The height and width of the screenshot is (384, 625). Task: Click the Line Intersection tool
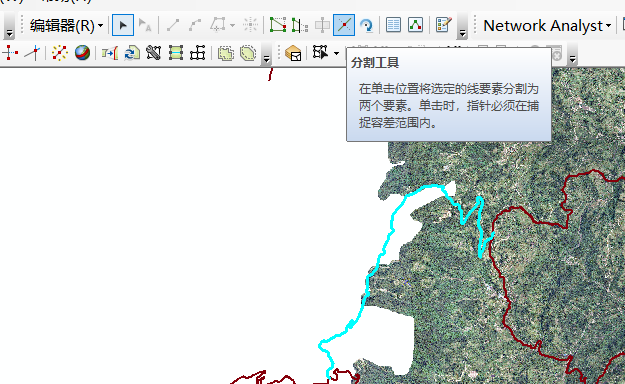click(x=10, y=53)
